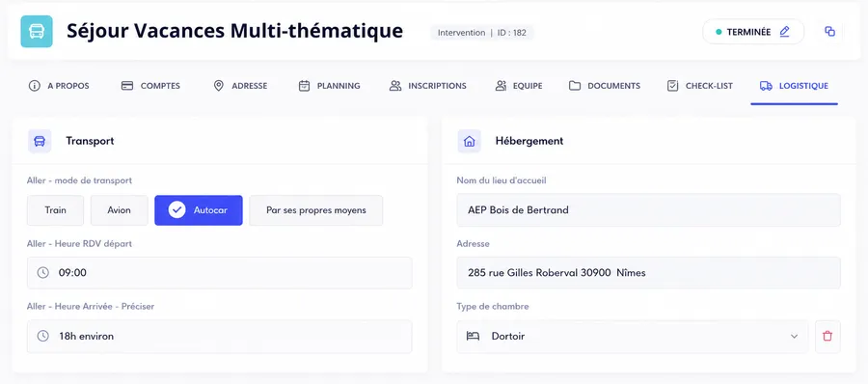Click the Aller - Heure RDV départ label
The width and height of the screenshot is (868, 384).
point(79,244)
